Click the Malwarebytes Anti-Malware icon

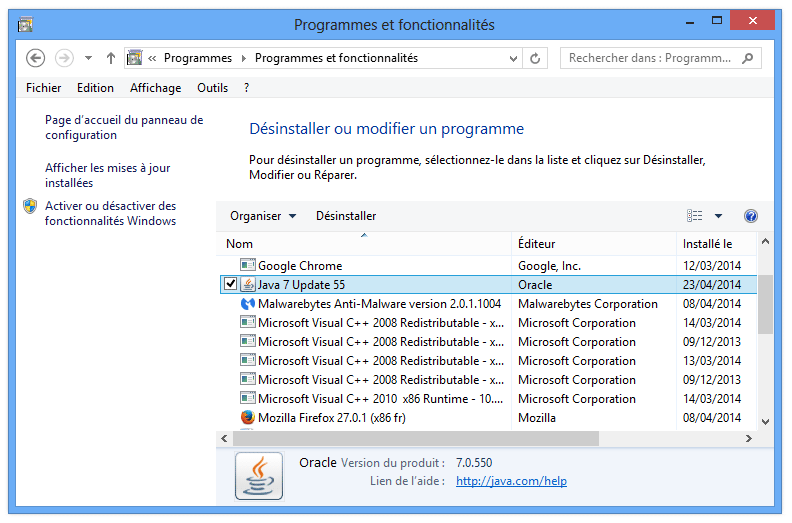point(248,304)
